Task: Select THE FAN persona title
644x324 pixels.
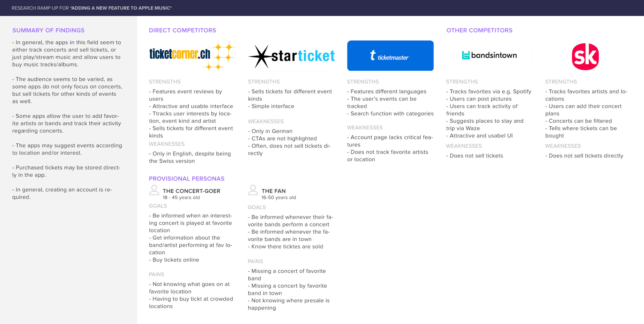Action: point(273,191)
